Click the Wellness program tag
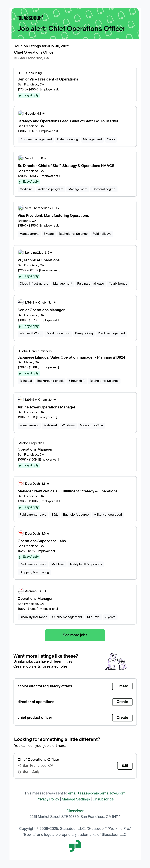This screenshot has height=868, width=150. coord(50,189)
